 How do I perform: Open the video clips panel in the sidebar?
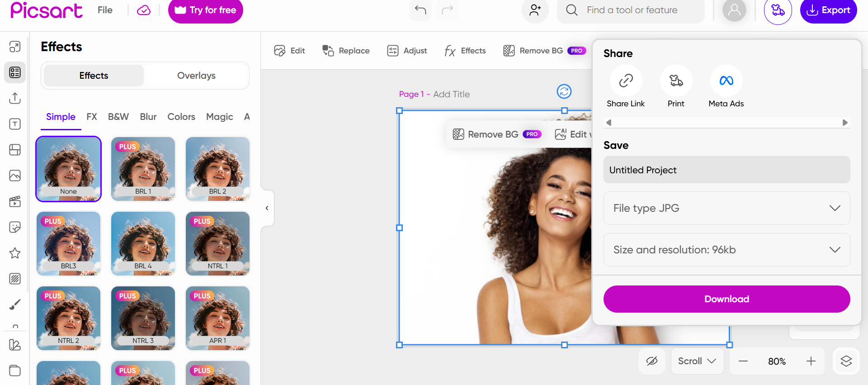[15, 201]
